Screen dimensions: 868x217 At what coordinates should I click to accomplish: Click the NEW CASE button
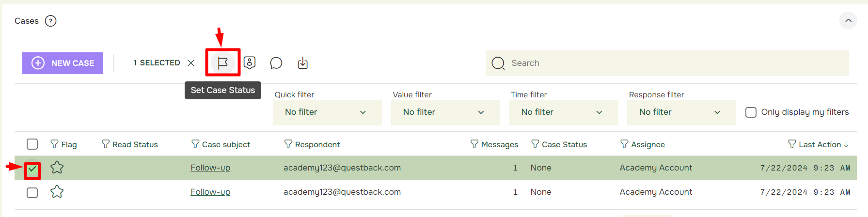[x=63, y=63]
